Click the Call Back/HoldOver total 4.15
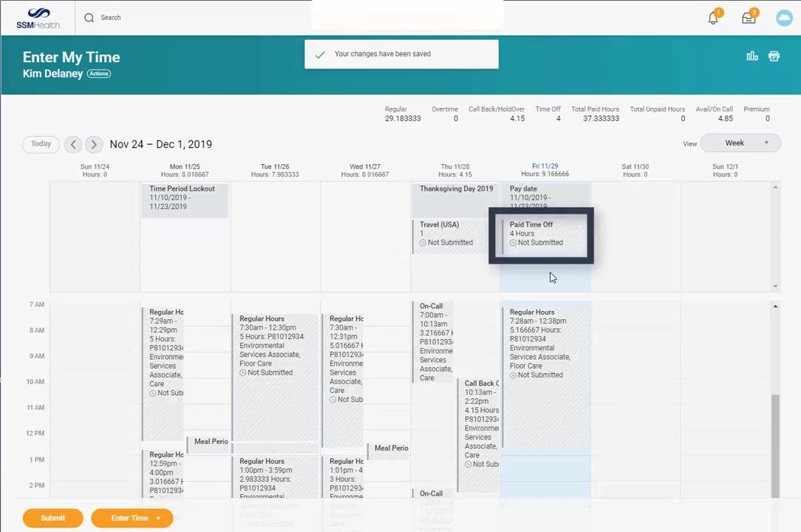 click(517, 118)
